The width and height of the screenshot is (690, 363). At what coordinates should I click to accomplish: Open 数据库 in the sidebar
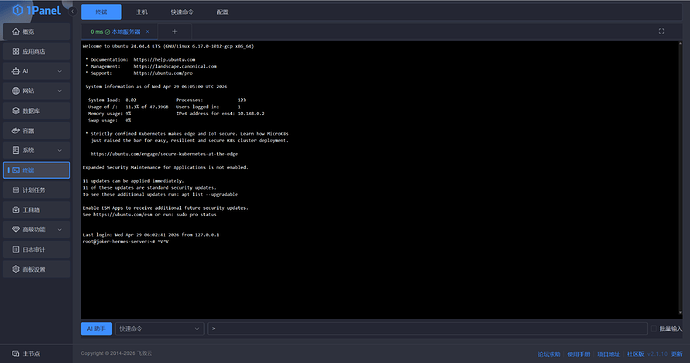pyautogui.click(x=37, y=110)
